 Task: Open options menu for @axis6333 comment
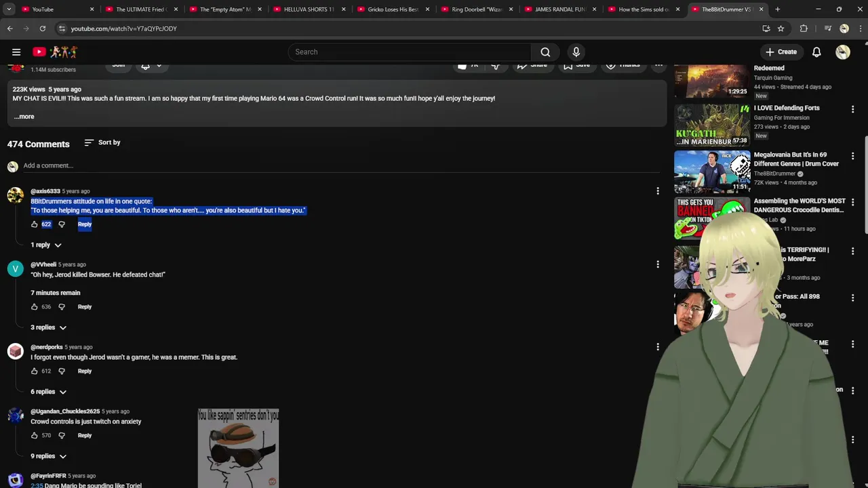(x=658, y=191)
